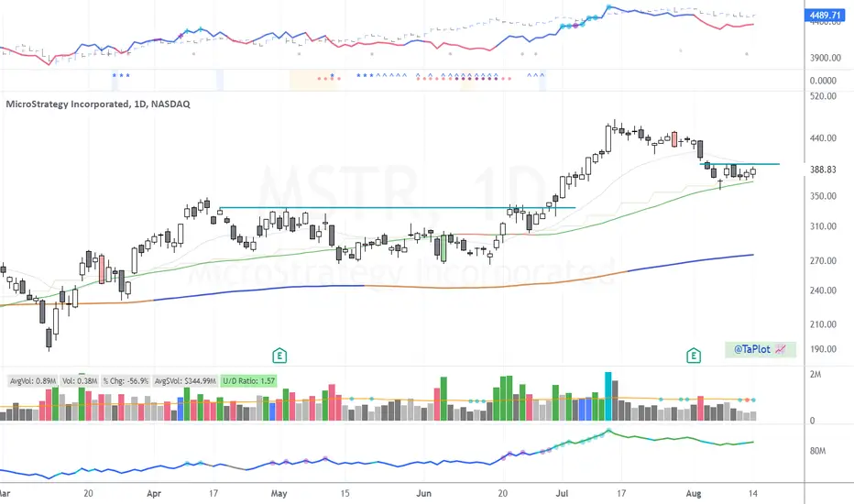Screen dimensions: 854x504
Task: Click the Jun date label
Action: (423, 494)
